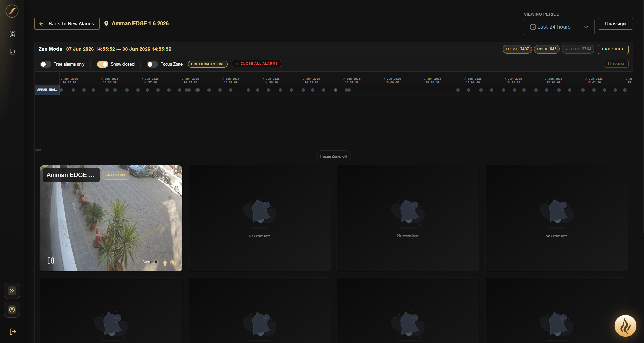Click the 15:00:00 timeline time label
Screen dimensions: 644x343
(392, 80)
